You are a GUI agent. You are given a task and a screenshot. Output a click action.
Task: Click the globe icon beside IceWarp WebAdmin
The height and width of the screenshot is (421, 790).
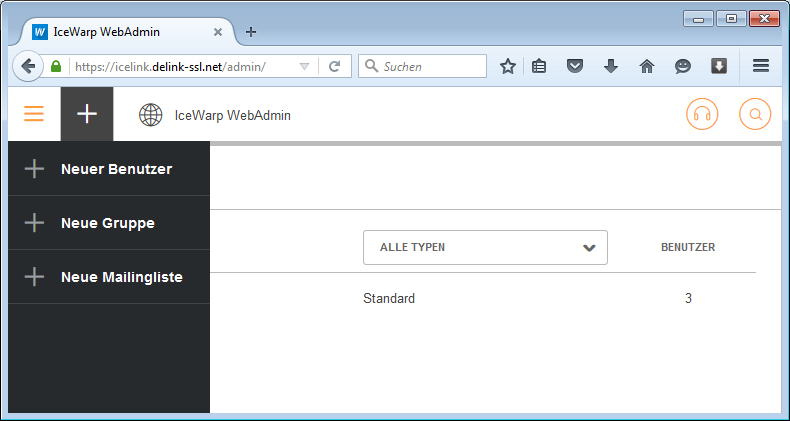[x=151, y=115]
